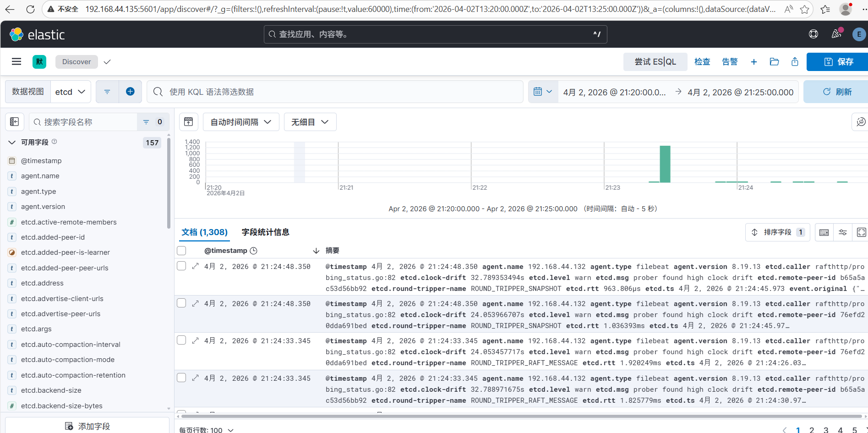
Task: Open the filter options menu icon
Action: point(107,92)
